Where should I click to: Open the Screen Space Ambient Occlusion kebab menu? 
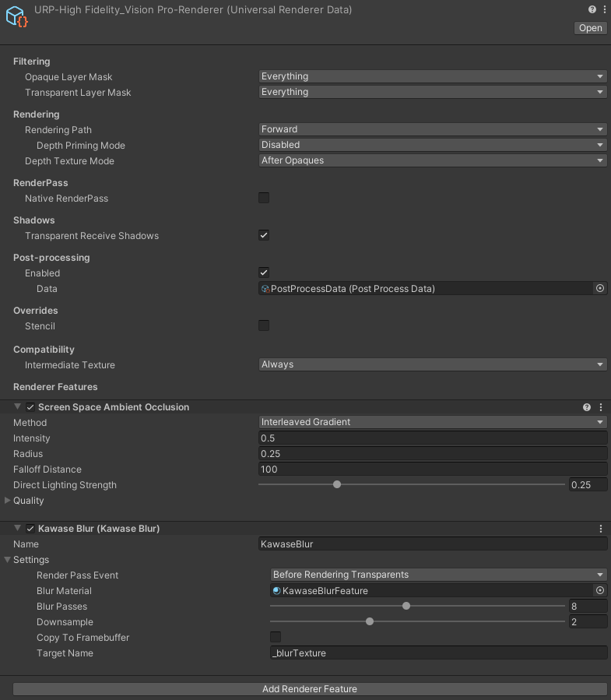tap(600, 406)
